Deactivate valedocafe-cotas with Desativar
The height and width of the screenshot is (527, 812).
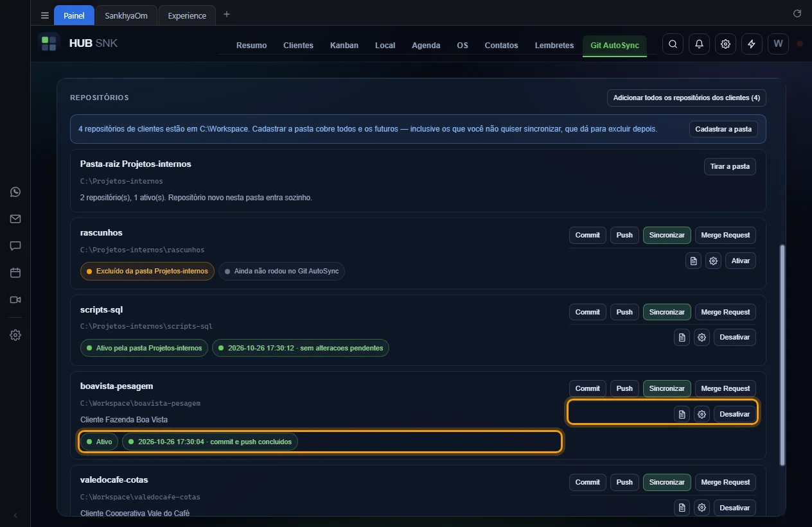click(x=735, y=508)
